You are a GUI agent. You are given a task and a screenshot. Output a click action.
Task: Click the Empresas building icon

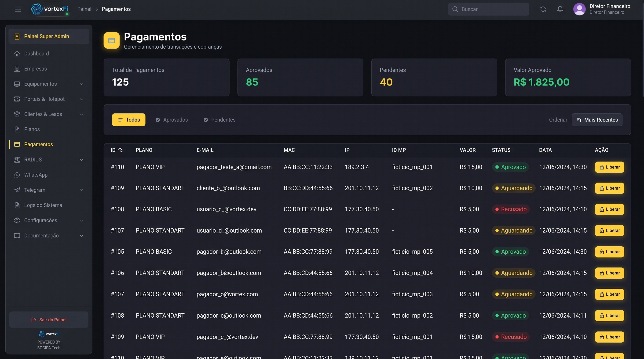pos(17,69)
